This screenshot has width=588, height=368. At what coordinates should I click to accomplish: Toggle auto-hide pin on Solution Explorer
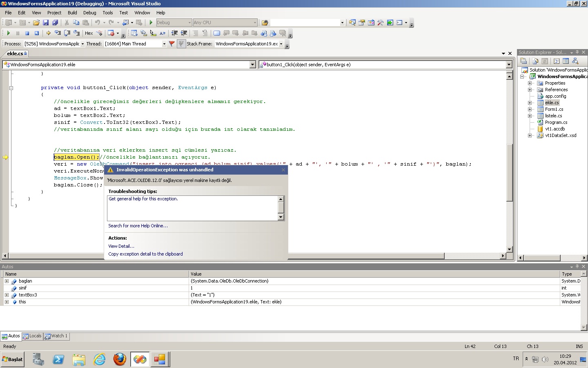pyautogui.click(x=577, y=52)
